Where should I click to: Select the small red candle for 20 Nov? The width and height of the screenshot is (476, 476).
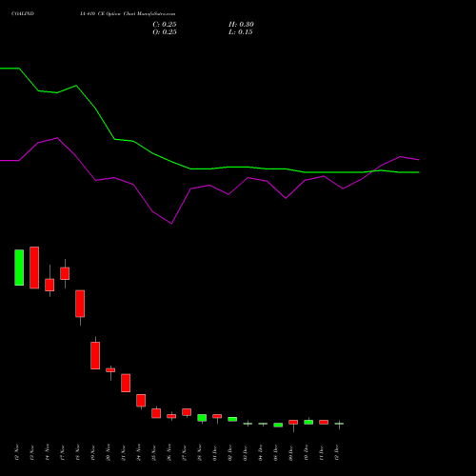coord(110,370)
